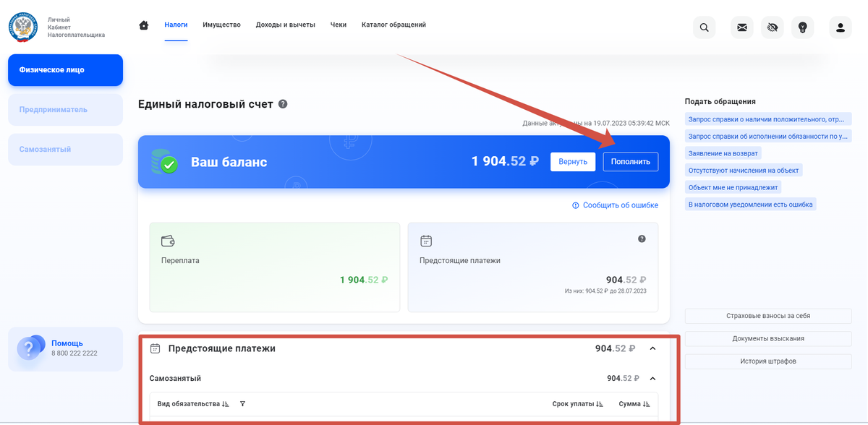Open messages envelope icon
This screenshot has height=425, width=868.
click(742, 27)
